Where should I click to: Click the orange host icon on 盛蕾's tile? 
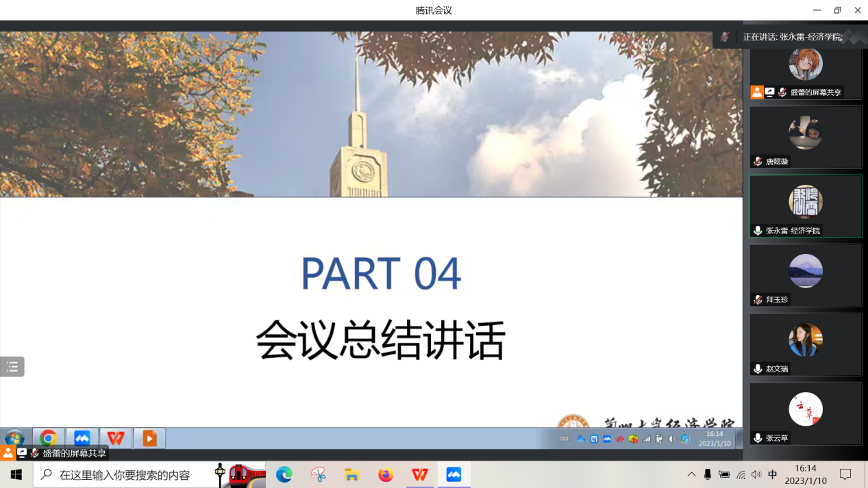pyautogui.click(x=757, y=92)
